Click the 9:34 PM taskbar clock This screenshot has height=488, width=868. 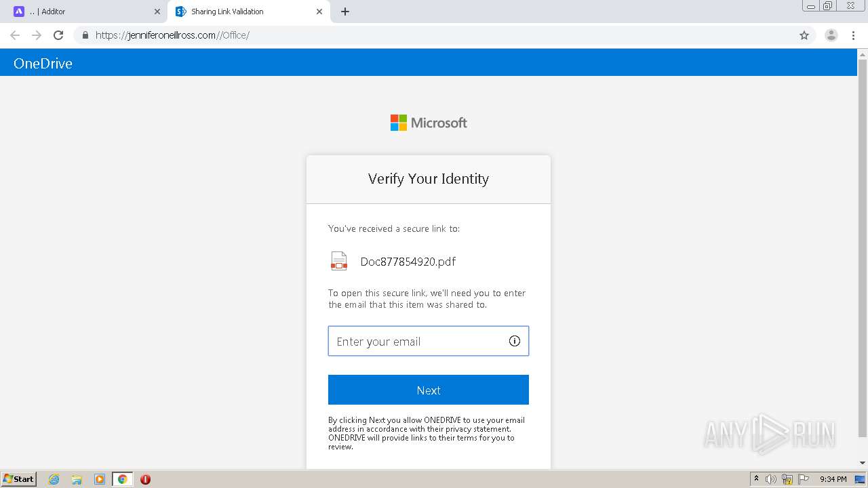coord(833,479)
